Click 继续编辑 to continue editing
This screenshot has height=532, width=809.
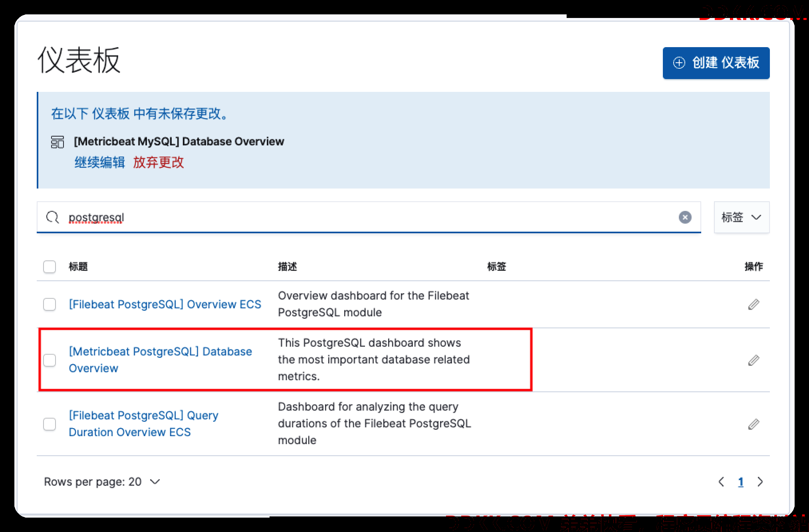coord(100,163)
